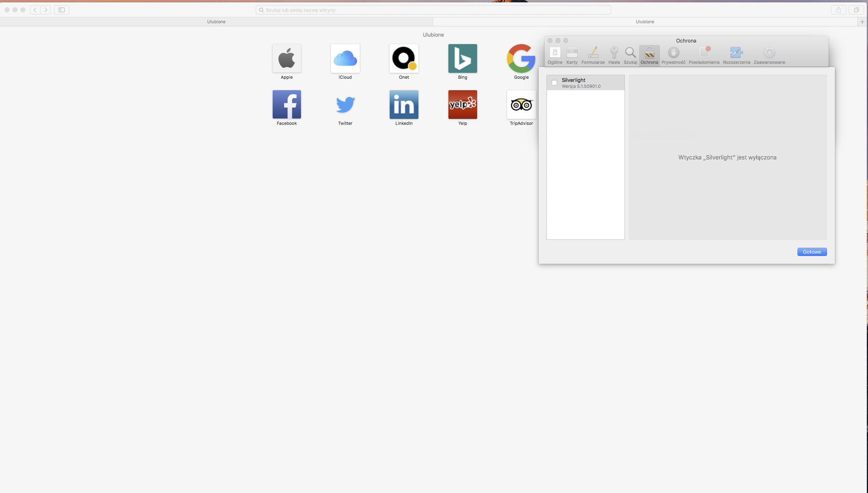This screenshot has height=493, width=868.
Task: Click the Gotowe button
Action: (812, 252)
